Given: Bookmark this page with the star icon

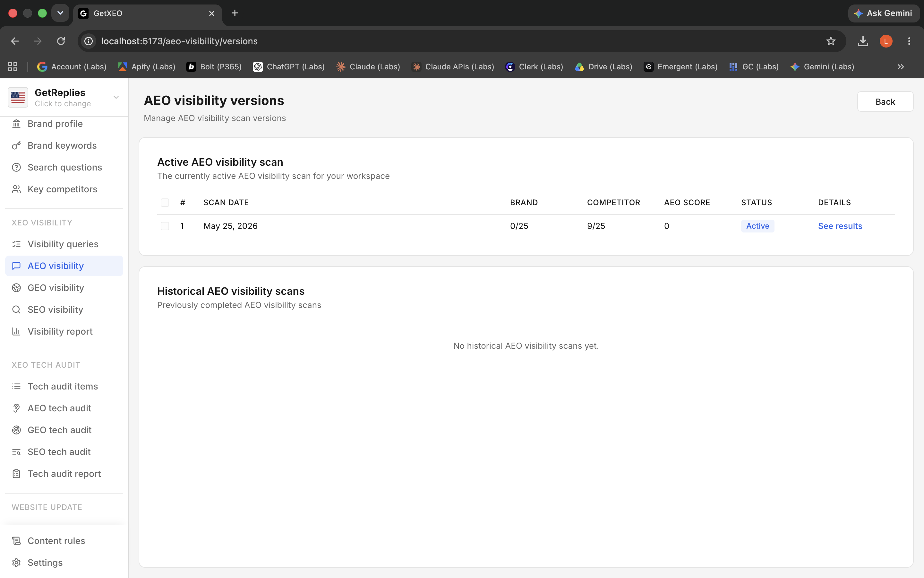Looking at the screenshot, I should pyautogui.click(x=831, y=41).
